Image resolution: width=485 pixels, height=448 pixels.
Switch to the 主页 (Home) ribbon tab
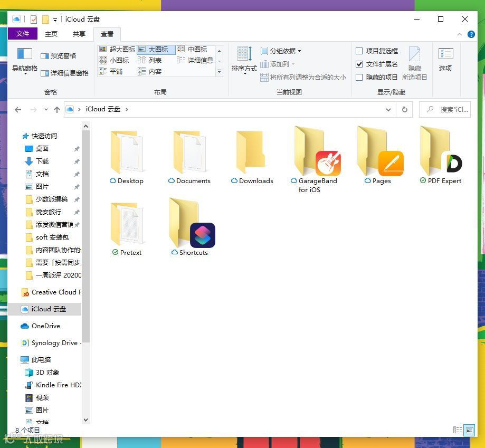tap(51, 34)
